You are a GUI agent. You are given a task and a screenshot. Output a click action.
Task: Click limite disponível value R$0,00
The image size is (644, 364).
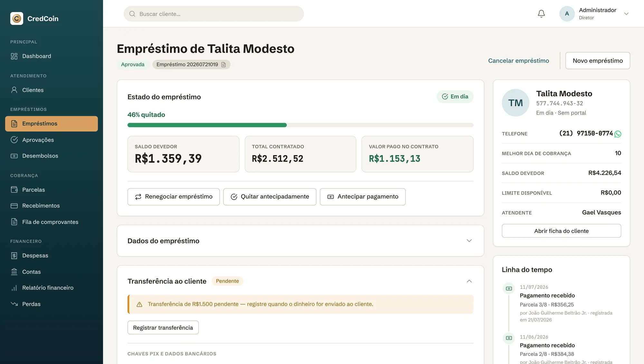(x=611, y=193)
